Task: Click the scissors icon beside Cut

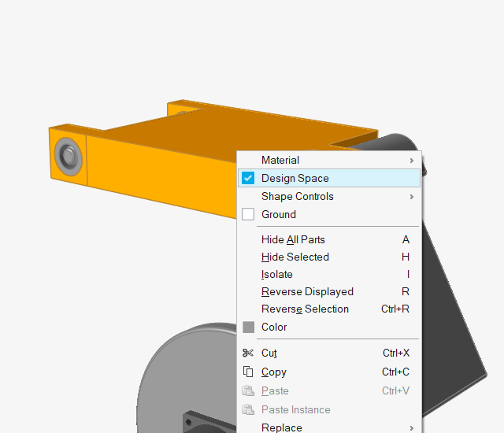Action: [248, 353]
